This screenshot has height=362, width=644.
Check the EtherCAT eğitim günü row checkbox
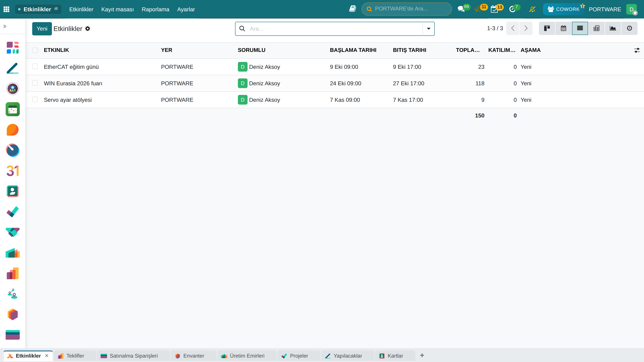coord(35,66)
